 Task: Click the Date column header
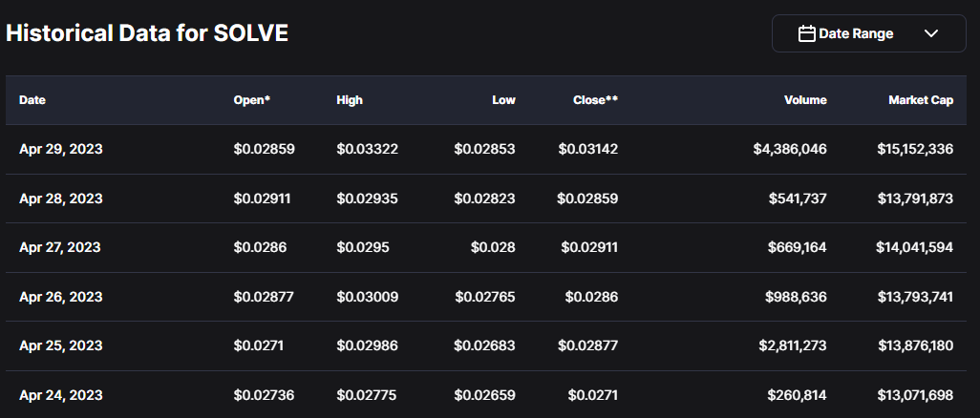pyautogui.click(x=32, y=99)
